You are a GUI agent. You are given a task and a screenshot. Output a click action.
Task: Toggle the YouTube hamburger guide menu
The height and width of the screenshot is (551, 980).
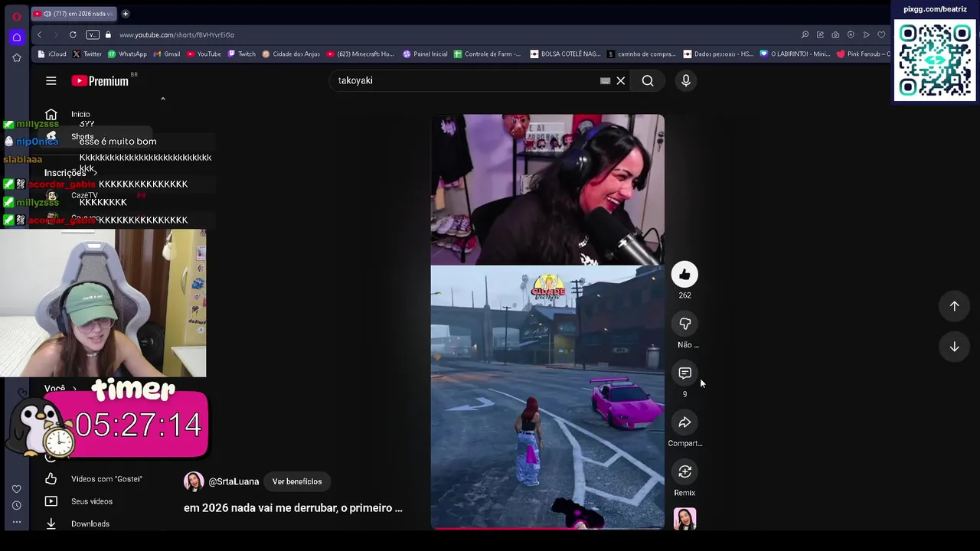51,80
